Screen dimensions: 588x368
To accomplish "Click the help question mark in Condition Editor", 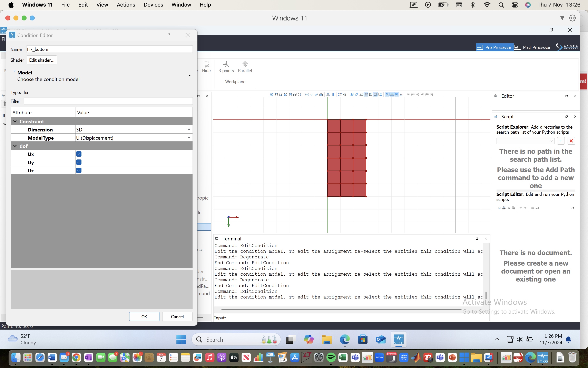I will pos(169,35).
